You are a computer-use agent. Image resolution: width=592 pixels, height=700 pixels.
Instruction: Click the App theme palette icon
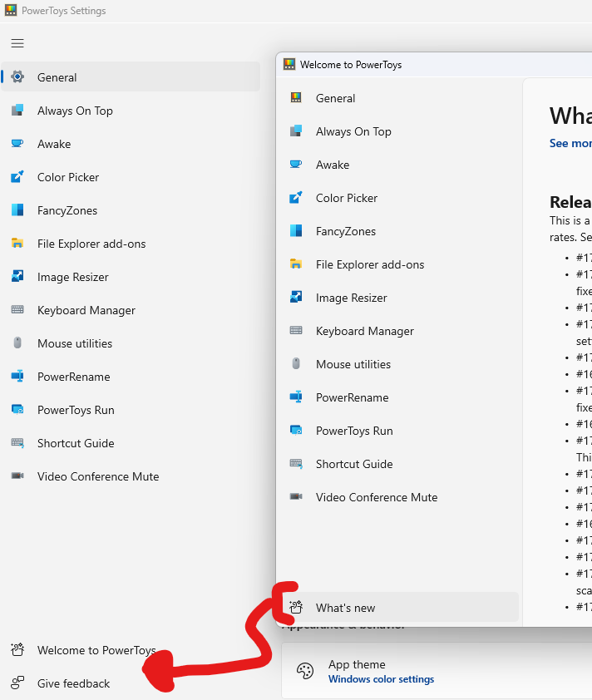coord(305,671)
